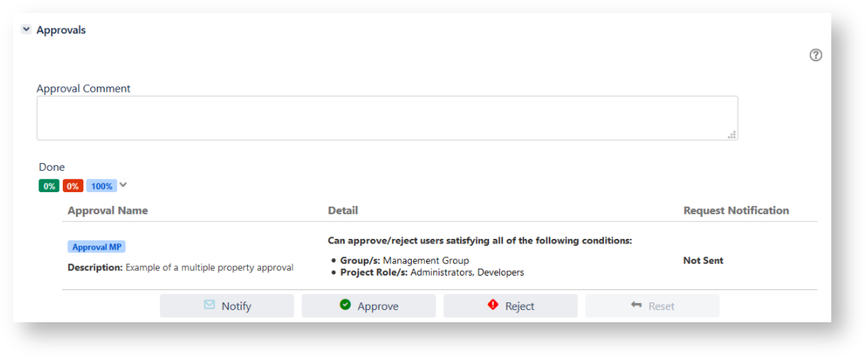
Task: Click the Done status label
Action: tap(52, 167)
